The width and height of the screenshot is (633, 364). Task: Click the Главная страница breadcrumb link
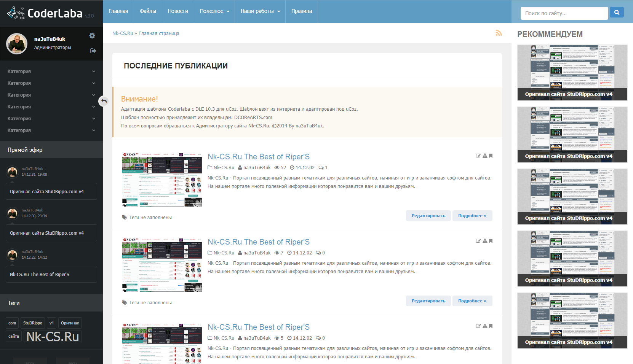[x=159, y=33]
